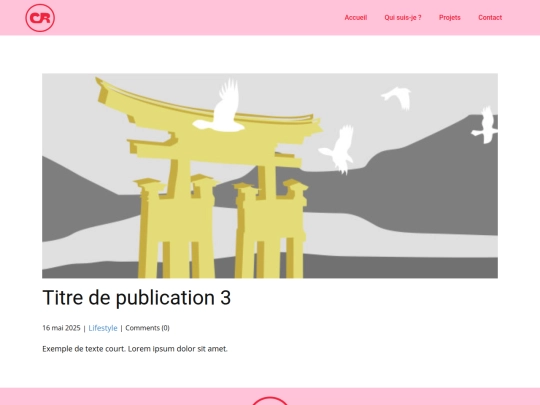Click the circular logo in the footer

pyautogui.click(x=270, y=401)
